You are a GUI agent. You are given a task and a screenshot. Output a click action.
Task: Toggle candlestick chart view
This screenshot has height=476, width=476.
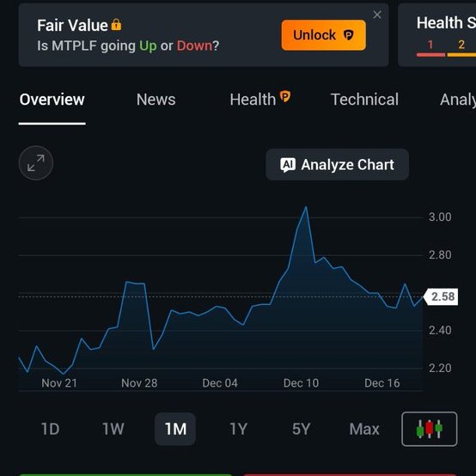pyautogui.click(x=430, y=429)
